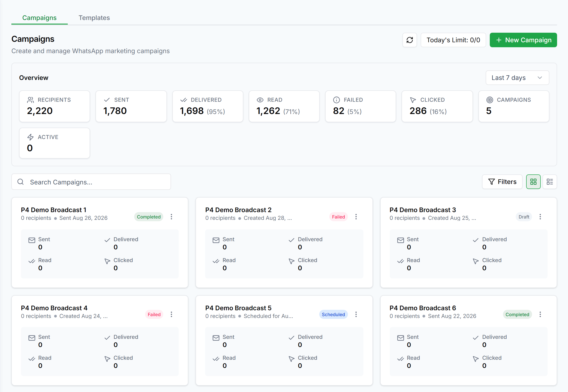Open the P4 Demo Broadcast 4 title
Screen dimensions: 568x392
tap(54, 308)
